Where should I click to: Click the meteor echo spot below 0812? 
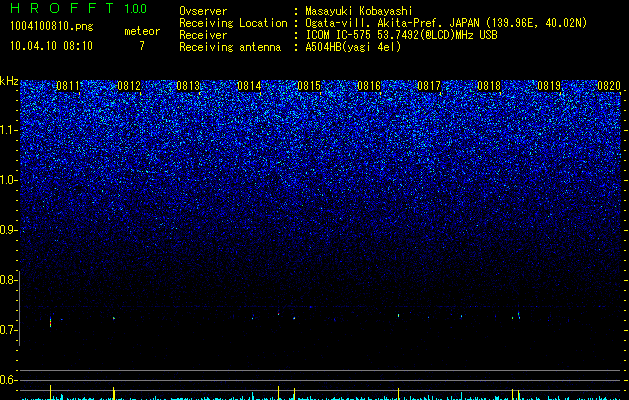114,318
